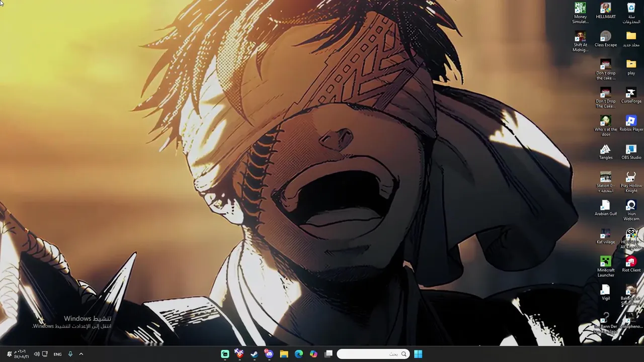Open the Windows Start menu
Screen dimensions: 644x362
[x=418, y=354]
